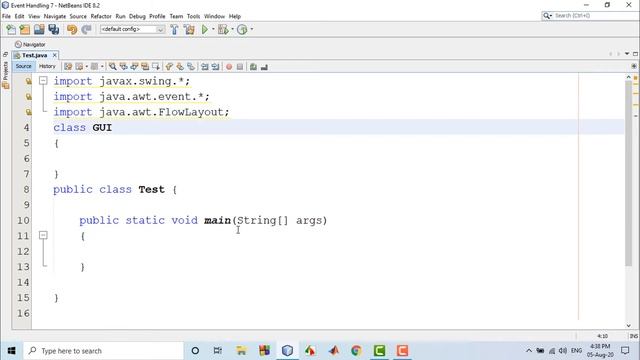Viewport: 640px width, 360px height.
Task: Click the Last Edit icon in the editor toolbar
Action: click(x=68, y=67)
